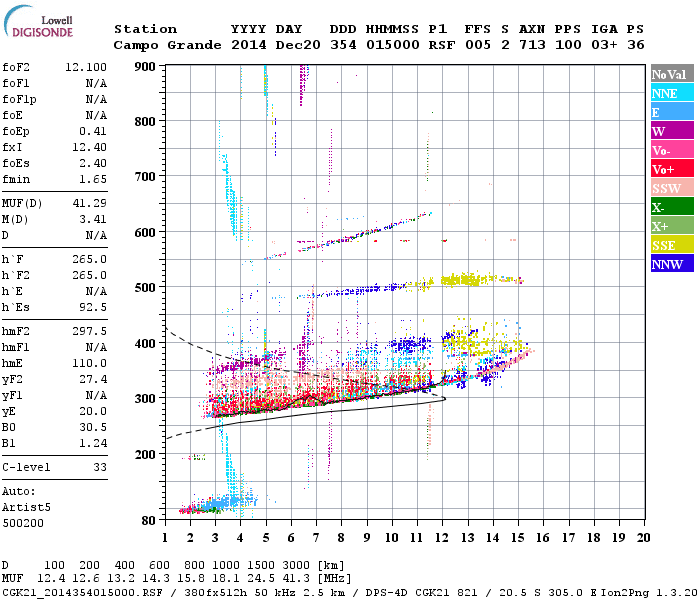Select the W purple legend swatch
Screen dimensions: 700x600
point(672,131)
